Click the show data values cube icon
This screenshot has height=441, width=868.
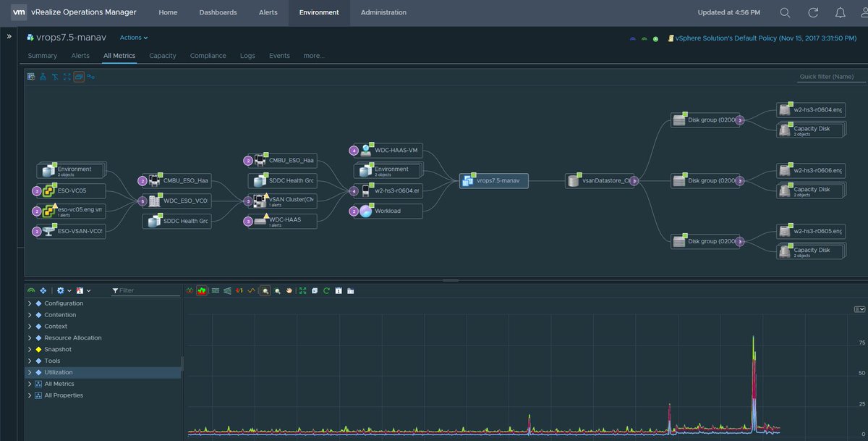314,290
